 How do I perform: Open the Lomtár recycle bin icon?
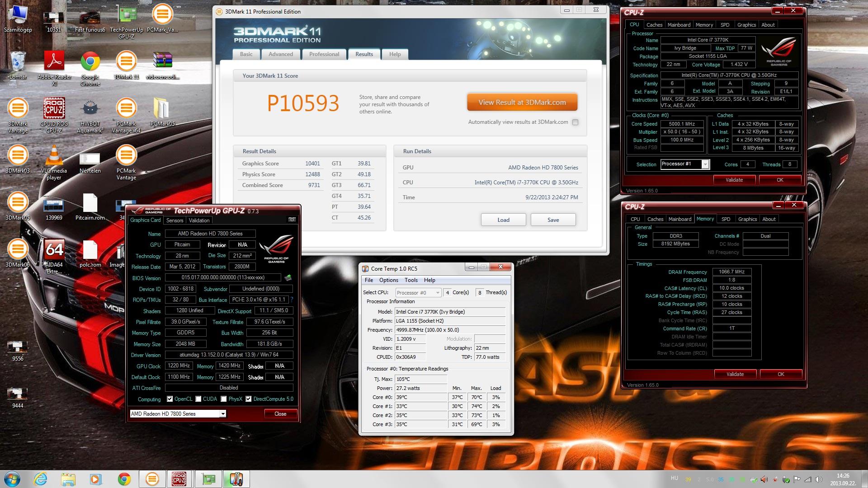tap(18, 65)
